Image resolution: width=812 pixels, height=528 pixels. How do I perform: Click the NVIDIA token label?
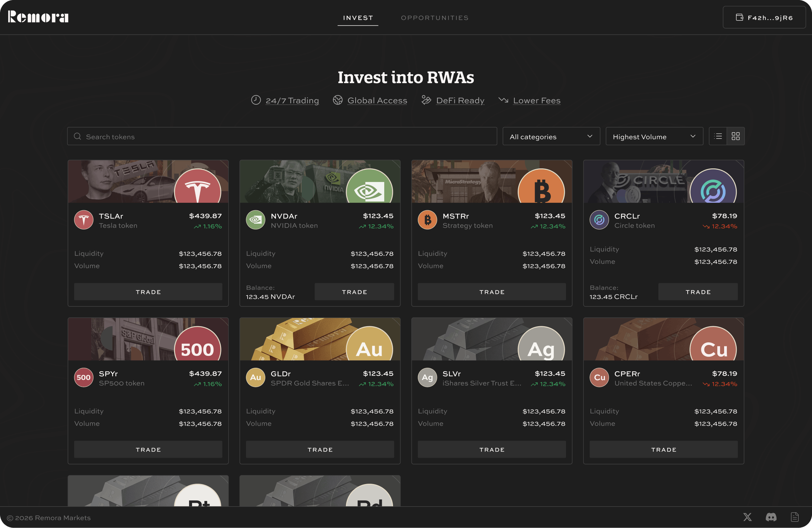[x=294, y=225]
